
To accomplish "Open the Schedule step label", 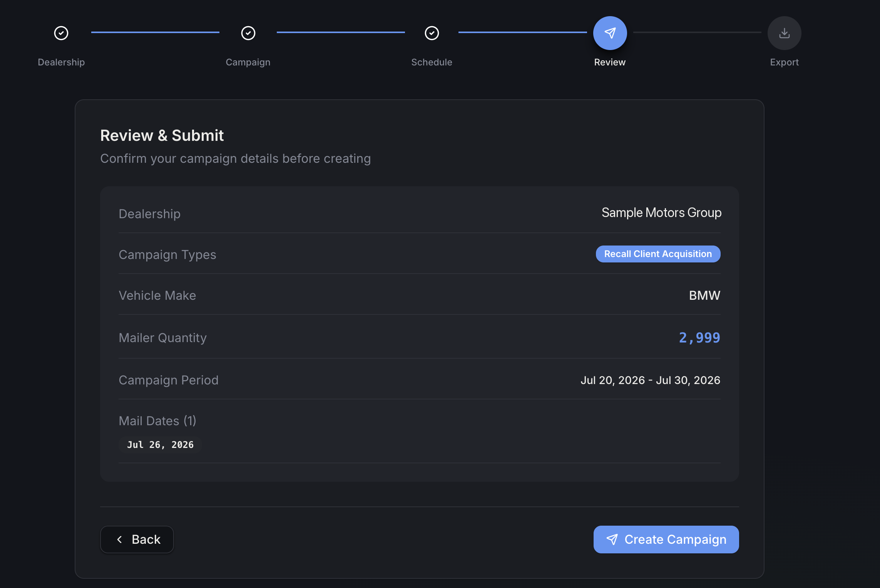I will [432, 62].
